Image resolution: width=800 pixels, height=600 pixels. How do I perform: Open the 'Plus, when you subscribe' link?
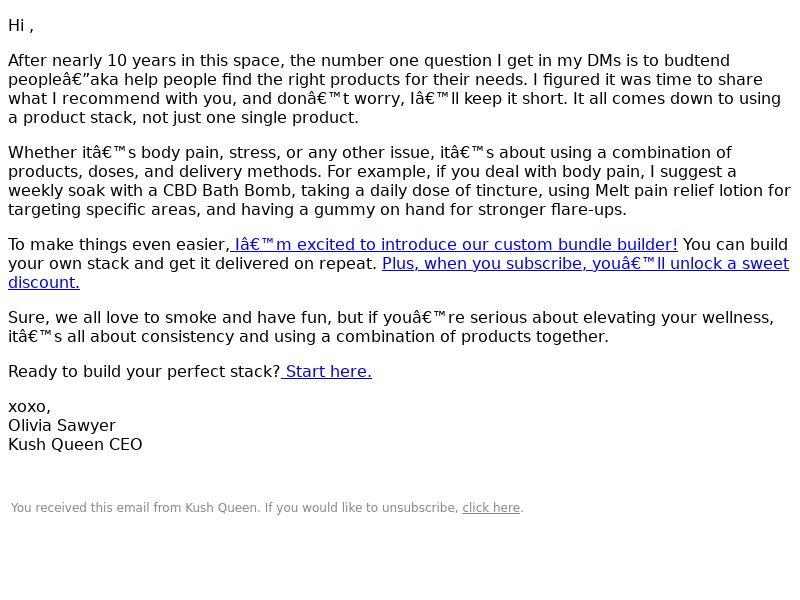(585, 264)
